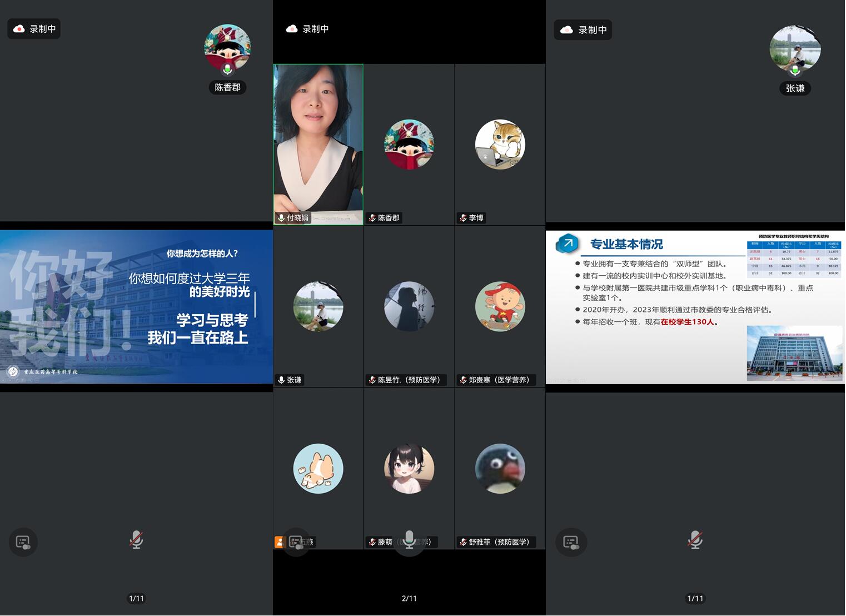The height and width of the screenshot is (616, 846).
Task: Tap the shared slide titled 专业基本情况
Action: coord(695,307)
